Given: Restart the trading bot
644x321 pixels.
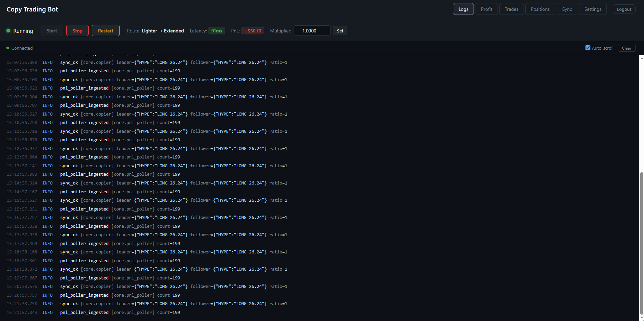Looking at the screenshot, I should 106,30.
